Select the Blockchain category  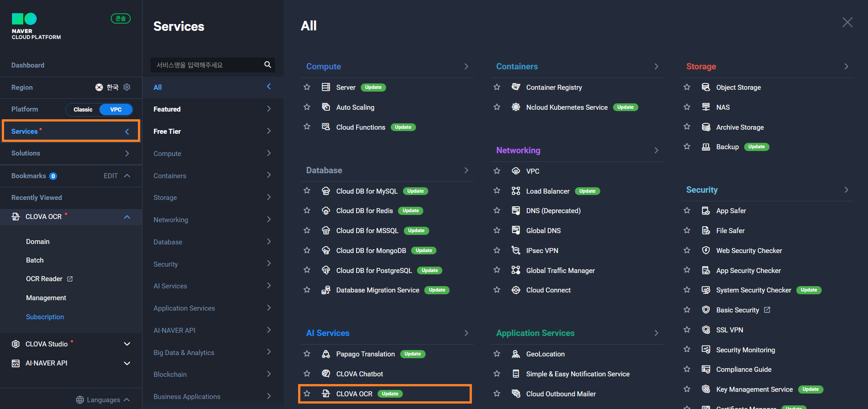(x=213, y=374)
